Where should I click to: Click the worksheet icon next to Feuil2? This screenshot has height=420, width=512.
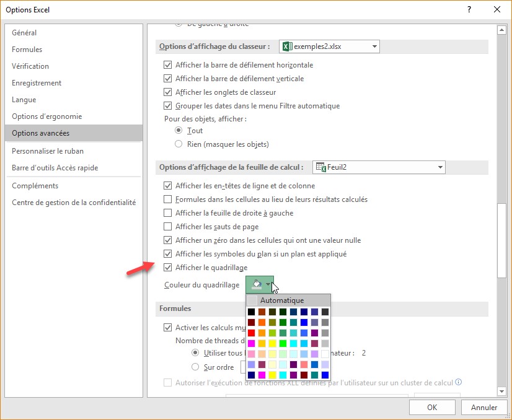pos(321,167)
